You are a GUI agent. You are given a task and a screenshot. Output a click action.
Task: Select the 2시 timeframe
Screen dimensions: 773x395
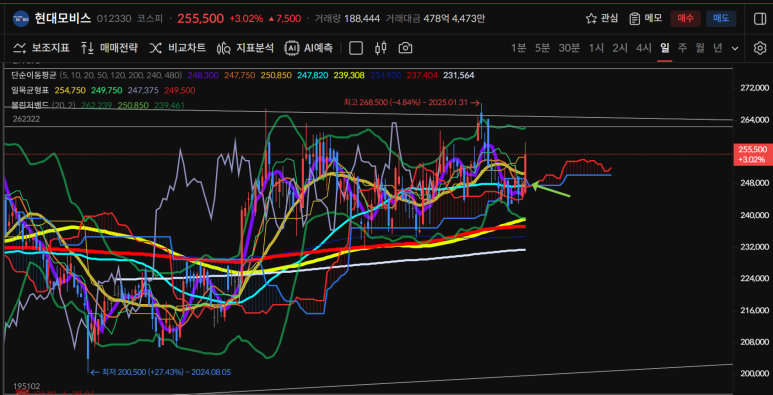coord(620,48)
